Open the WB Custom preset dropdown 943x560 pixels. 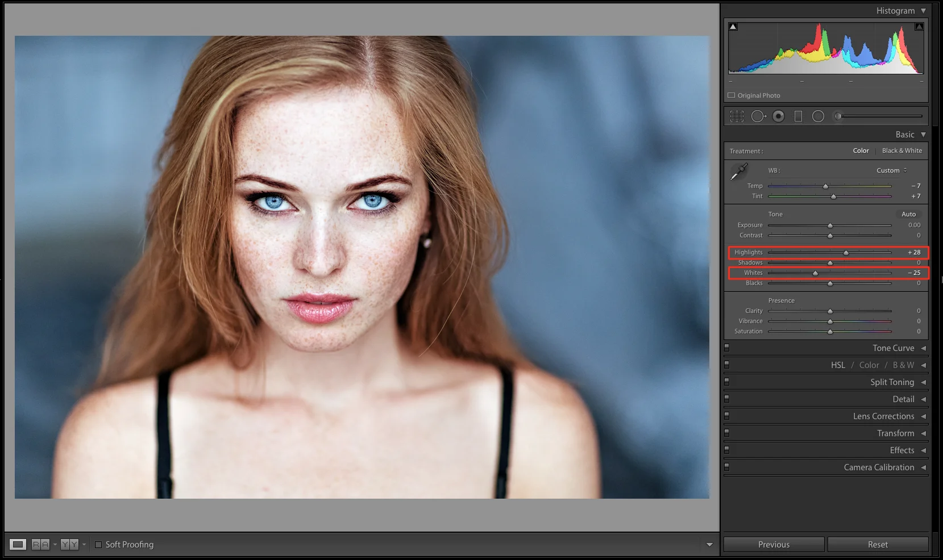[x=891, y=170]
